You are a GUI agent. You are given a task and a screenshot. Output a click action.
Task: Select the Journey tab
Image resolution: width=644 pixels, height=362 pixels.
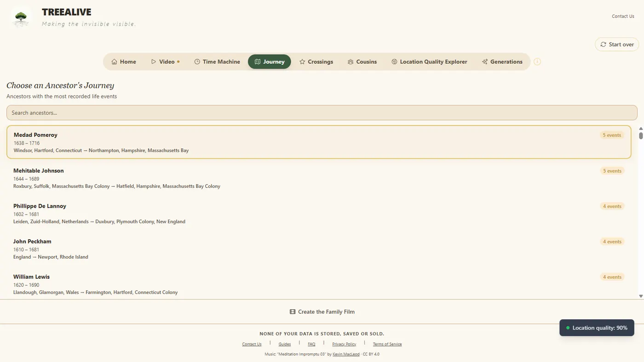pyautogui.click(x=270, y=62)
